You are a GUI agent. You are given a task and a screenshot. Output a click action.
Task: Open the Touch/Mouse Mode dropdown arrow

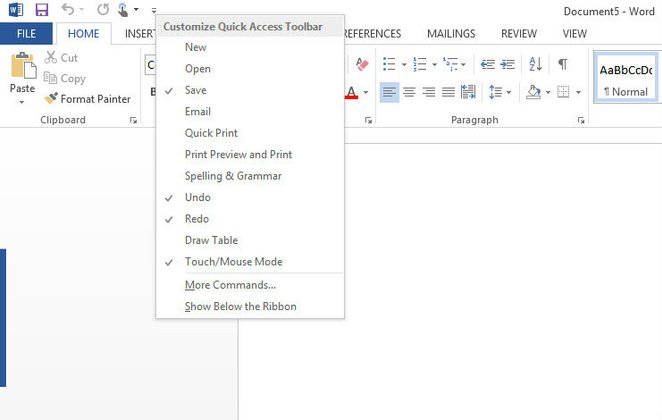click(x=136, y=9)
